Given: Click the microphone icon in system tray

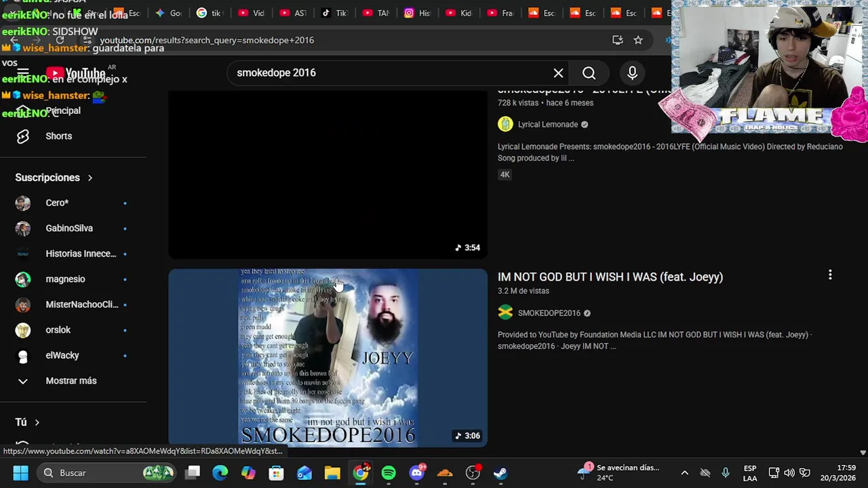Looking at the screenshot, I should point(726,472).
